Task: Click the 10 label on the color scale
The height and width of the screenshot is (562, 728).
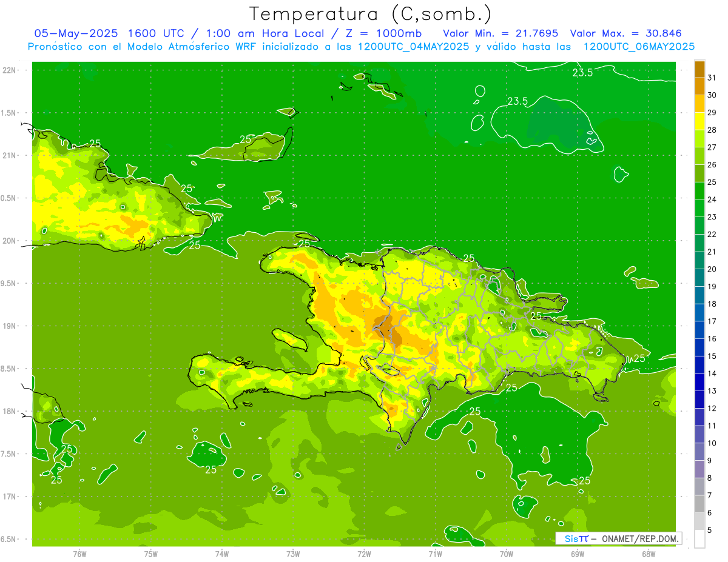Action: pos(712,443)
